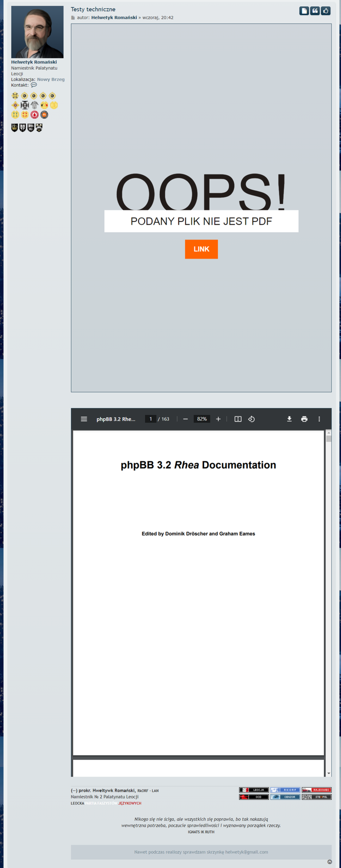Download the phpBB documentation PDF
The width and height of the screenshot is (341, 868).
(x=289, y=419)
